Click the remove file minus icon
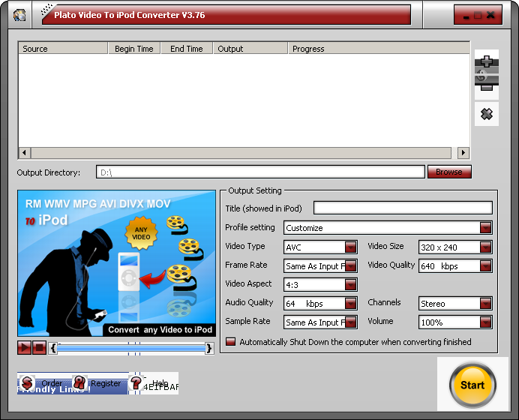Screen dimensions: 519x420 tap(487, 87)
